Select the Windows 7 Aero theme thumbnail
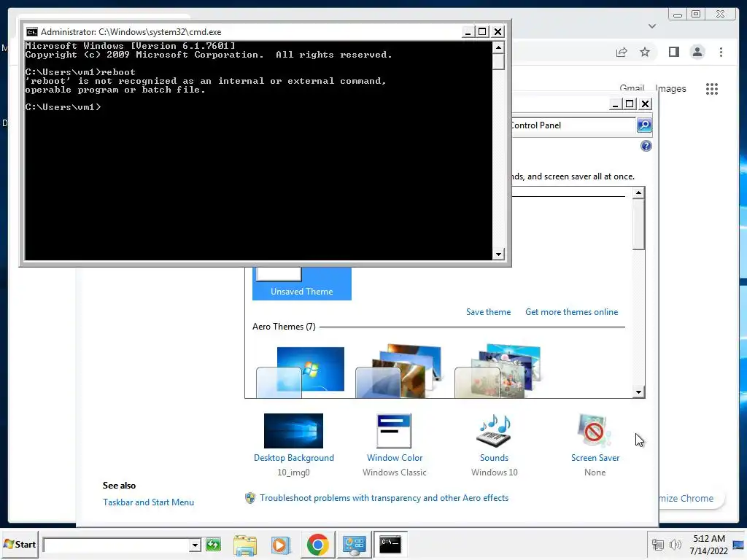Viewport: 747px width, 560px height. tap(301, 371)
